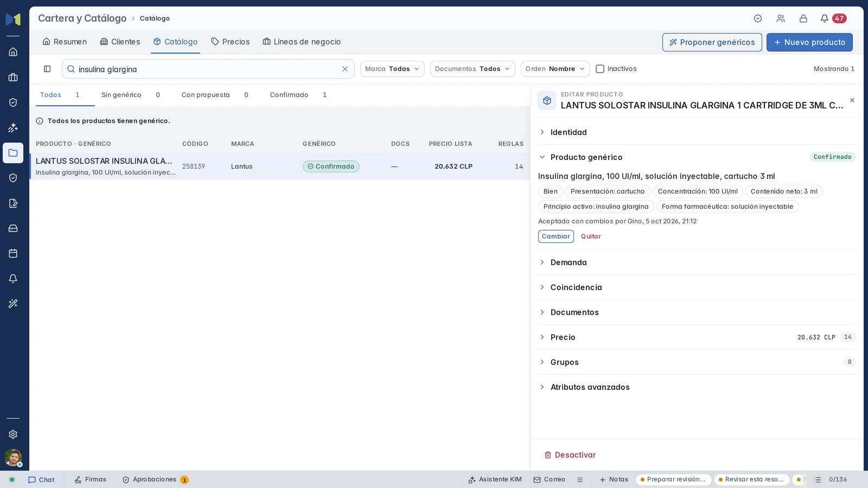Switch to the Precios tab
Image resolution: width=868 pixels, height=488 pixels.
click(x=231, y=42)
